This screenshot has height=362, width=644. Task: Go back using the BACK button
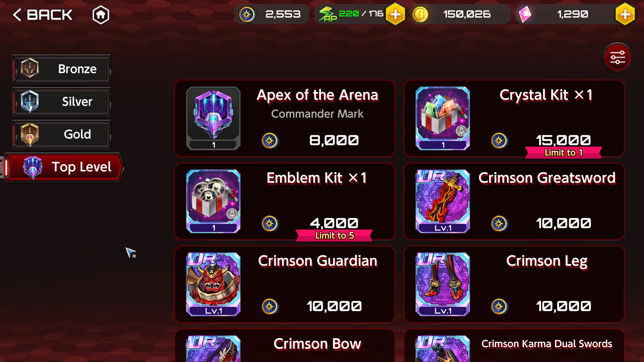(43, 15)
